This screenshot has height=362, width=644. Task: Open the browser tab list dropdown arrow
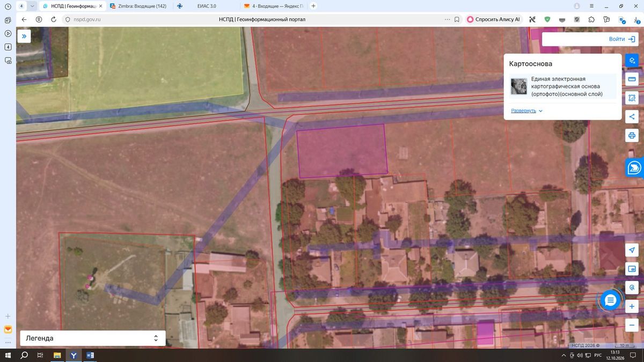(33, 6)
